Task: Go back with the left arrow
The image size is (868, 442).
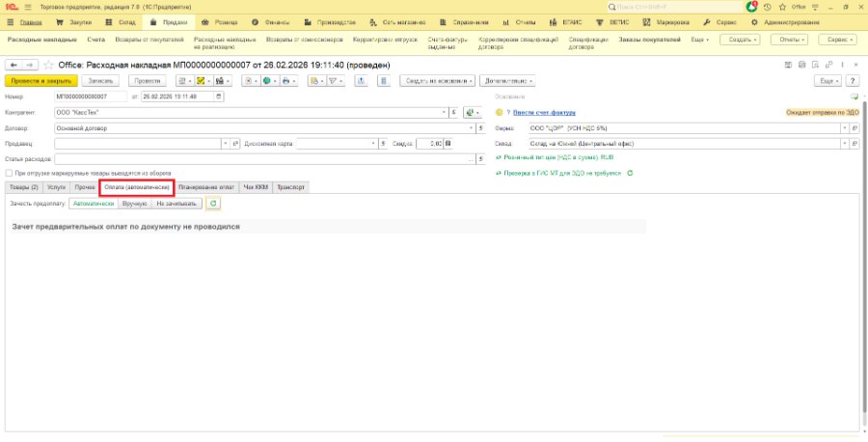Action: point(14,65)
